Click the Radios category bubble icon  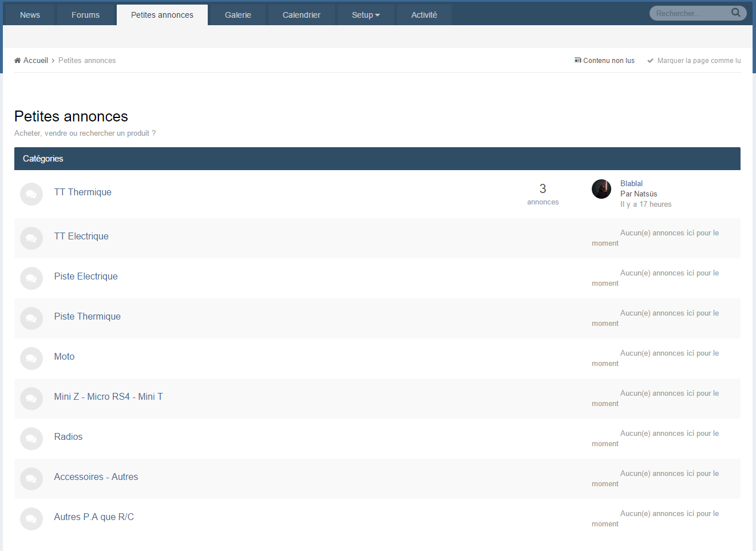(x=31, y=439)
